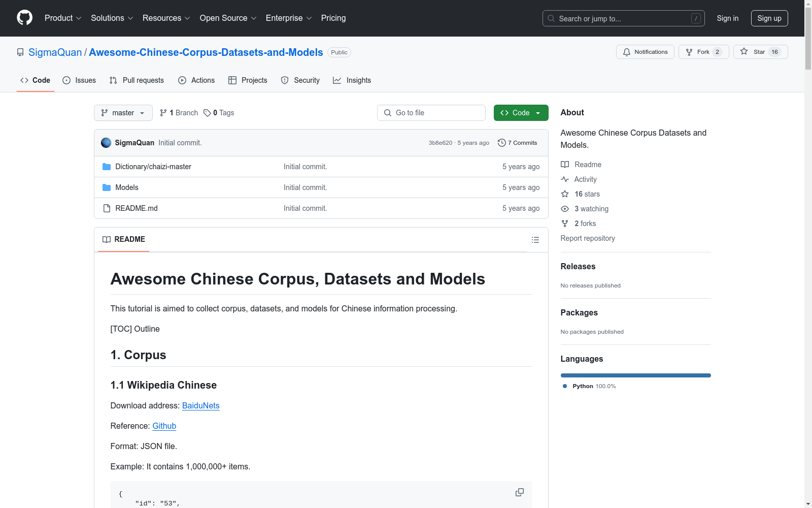Fork this repository
Viewport: 812px width, 508px height.
pyautogui.click(x=703, y=52)
